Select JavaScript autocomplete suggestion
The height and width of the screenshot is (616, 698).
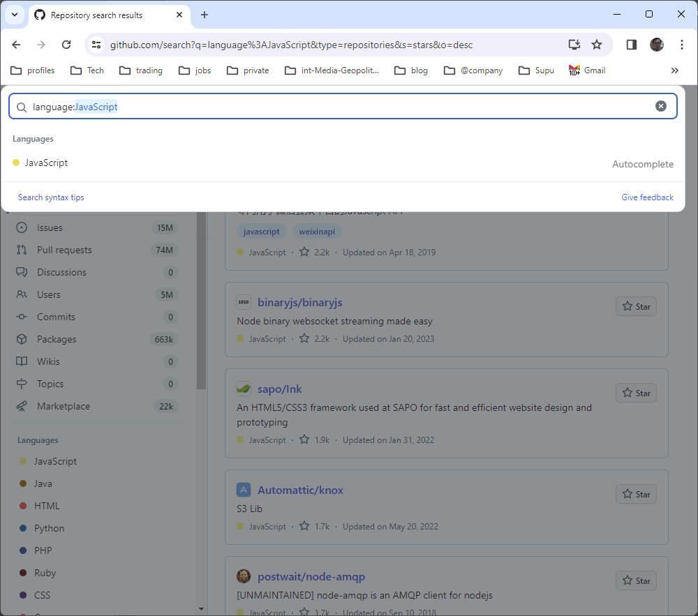(x=47, y=163)
